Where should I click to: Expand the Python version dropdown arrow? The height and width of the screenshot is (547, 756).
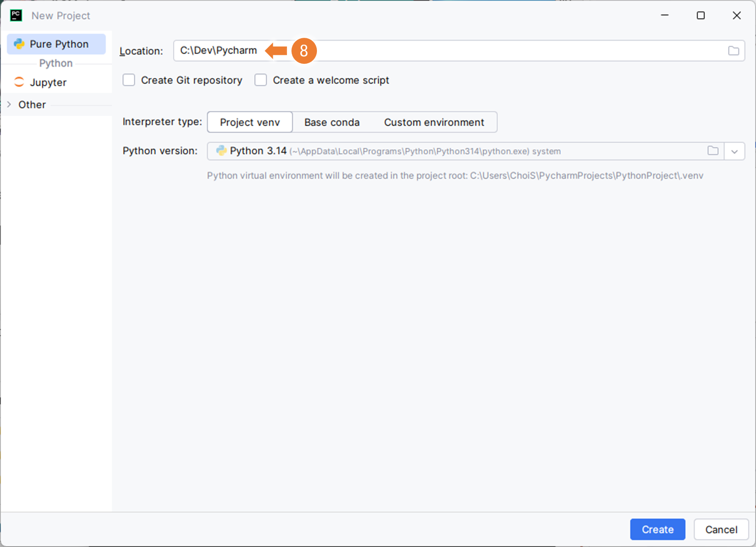click(734, 151)
